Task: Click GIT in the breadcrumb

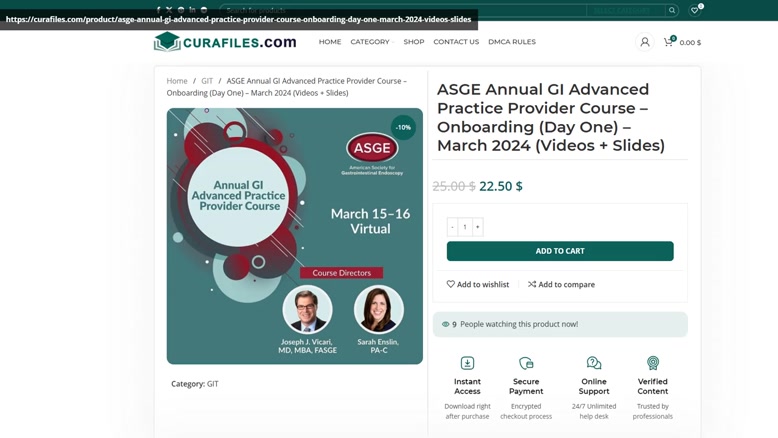Action: [x=207, y=81]
